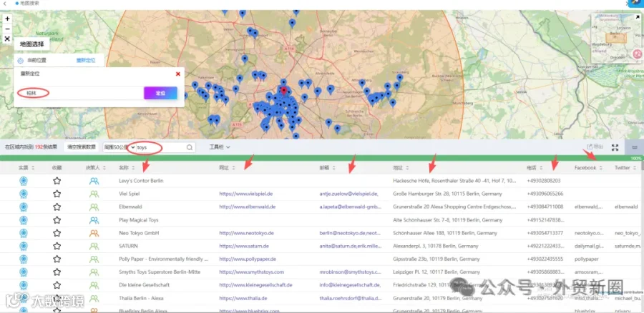Click the keyword field containing toys

click(x=160, y=147)
